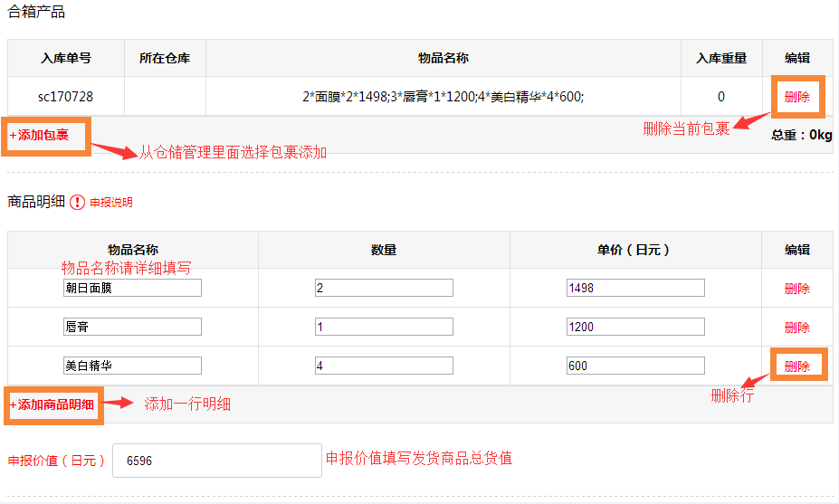Delete package sc170728 from 合箱产品 table
The width and height of the screenshot is (839, 504).
click(796, 97)
